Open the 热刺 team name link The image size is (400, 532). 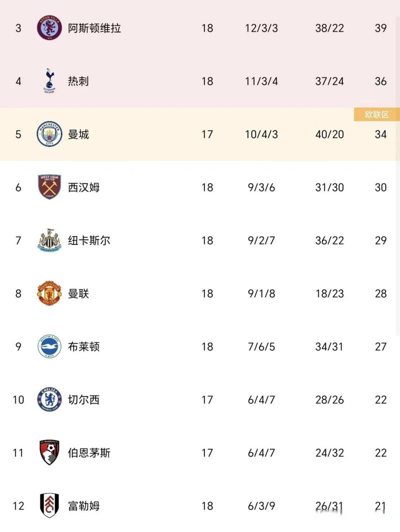pyautogui.click(x=78, y=81)
